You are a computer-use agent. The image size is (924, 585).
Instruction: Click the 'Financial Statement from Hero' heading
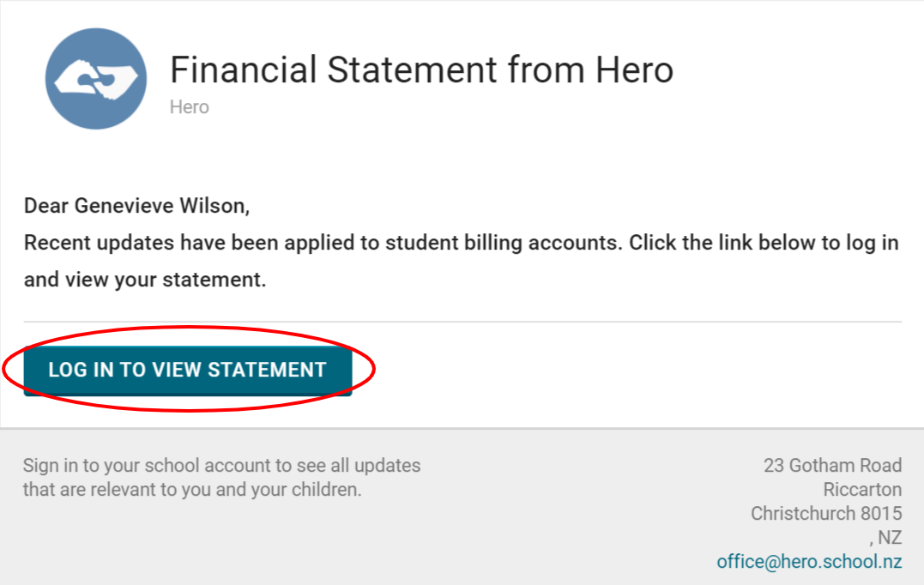coord(421,70)
